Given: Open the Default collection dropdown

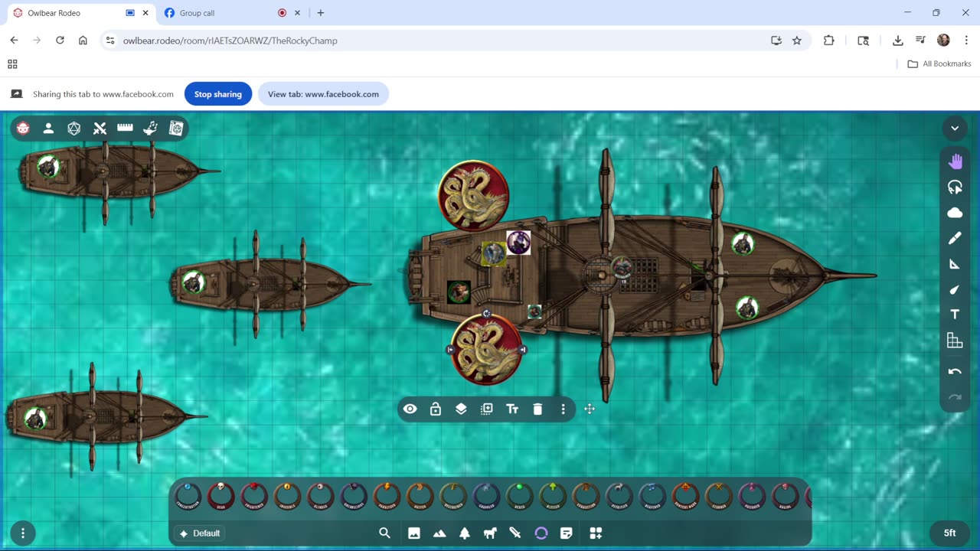Looking at the screenshot, I should (x=198, y=533).
